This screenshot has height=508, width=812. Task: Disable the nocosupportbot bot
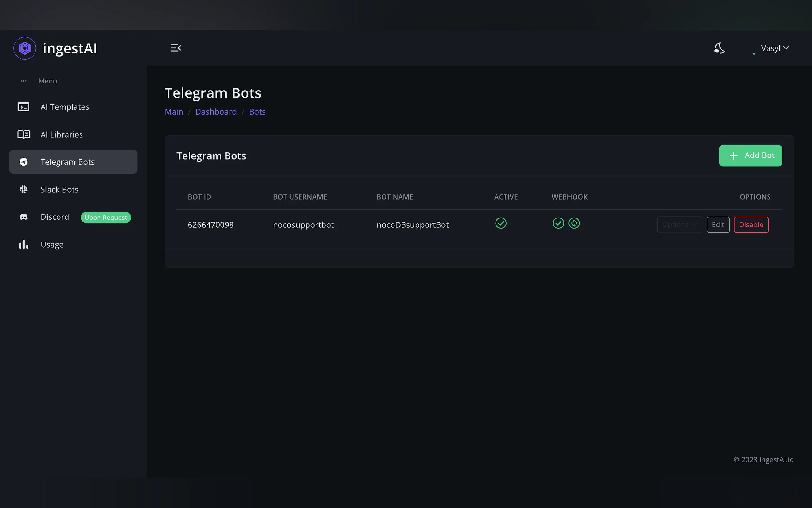pyautogui.click(x=751, y=225)
